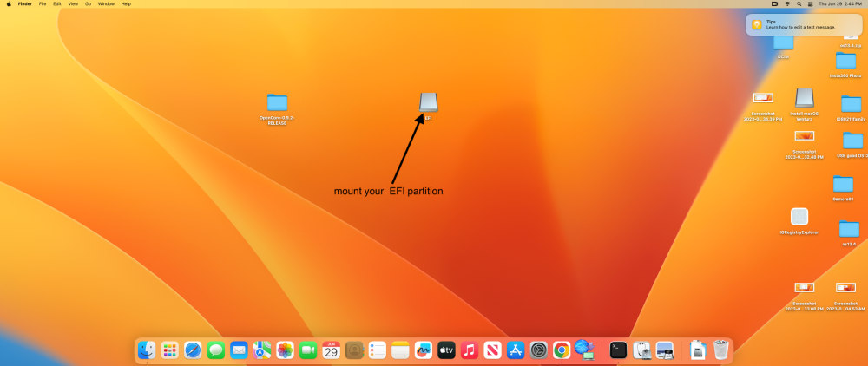Viewport: 868px width, 366px height.
Task: Open Photos app in the Dock
Action: tap(285, 350)
